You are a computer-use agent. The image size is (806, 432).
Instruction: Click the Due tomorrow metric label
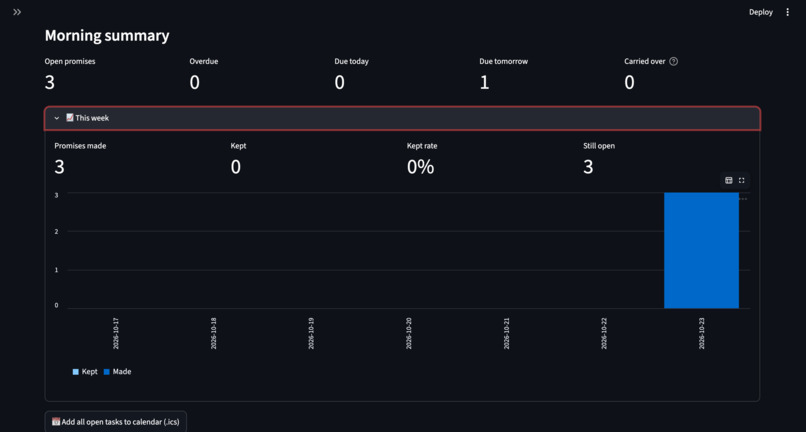504,61
